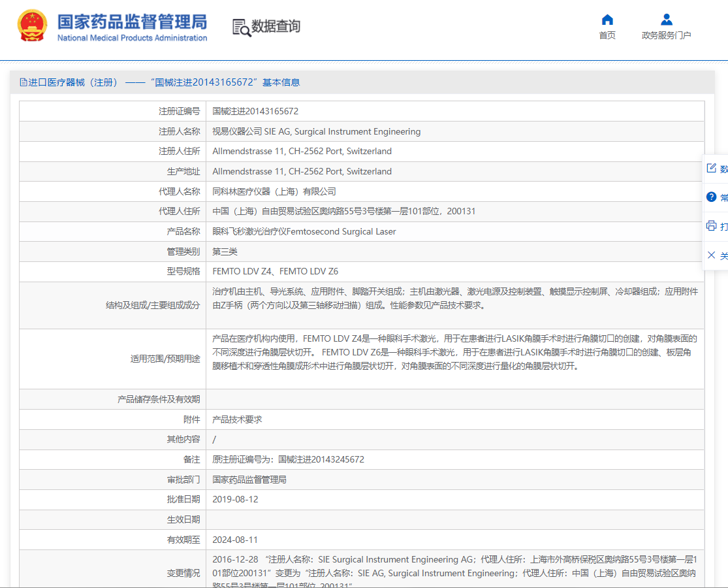Click the 数据查询 heading text
Viewport: 728px width, 588px height.
[x=276, y=27]
